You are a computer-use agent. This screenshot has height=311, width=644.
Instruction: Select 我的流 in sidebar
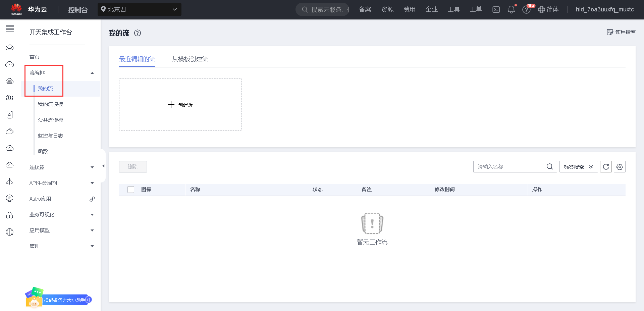point(45,89)
